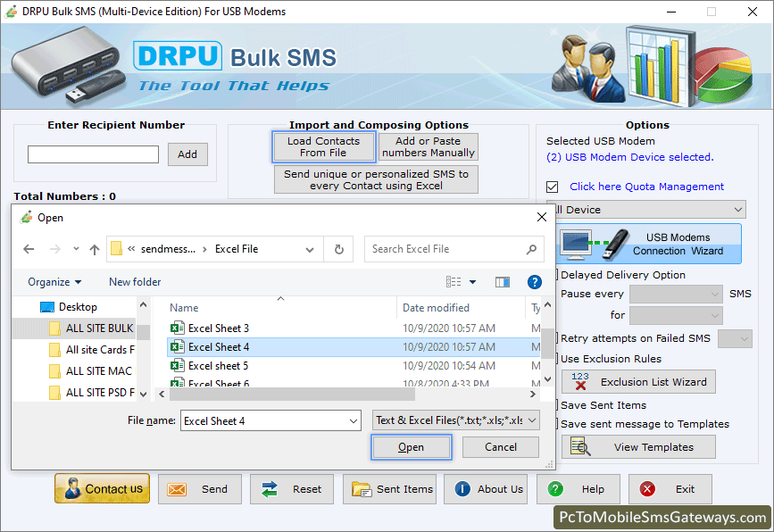Open file dialog help icon
Image resolution: width=774 pixels, height=532 pixels.
pyautogui.click(x=534, y=282)
